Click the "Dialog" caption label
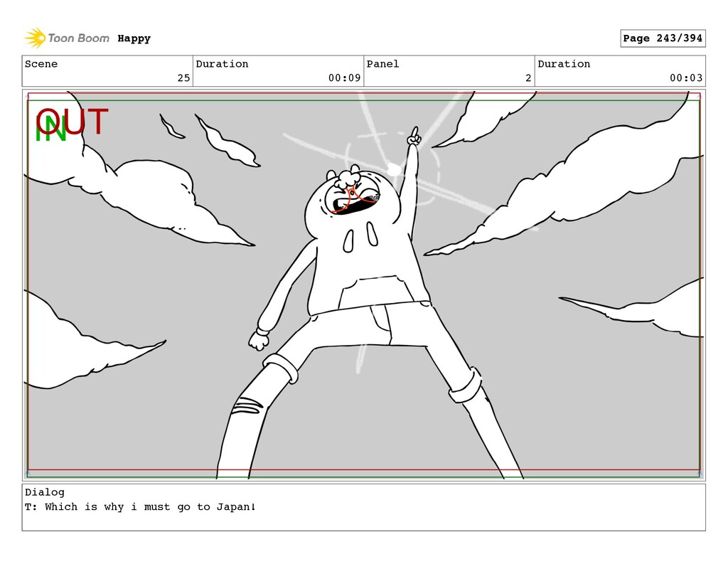This screenshot has height=564, width=728. pos(45,492)
